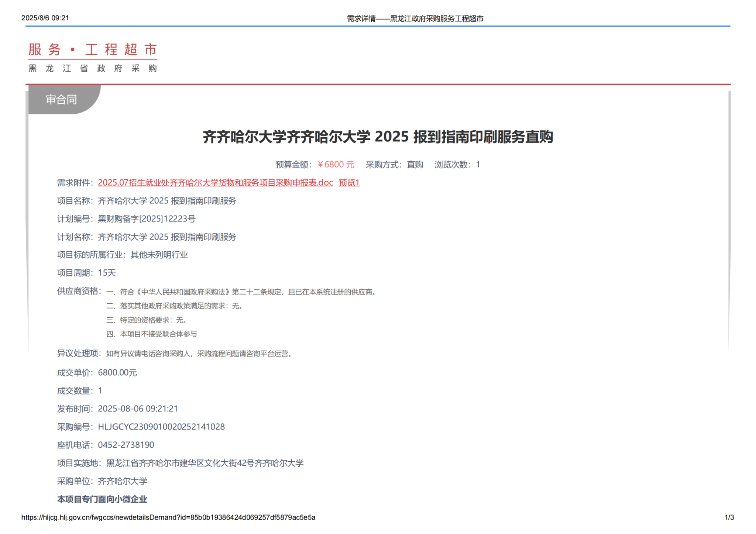756x534 pixels.
Task: Click the 本项目专门面向小微企业 bold notice
Action: click(102, 499)
